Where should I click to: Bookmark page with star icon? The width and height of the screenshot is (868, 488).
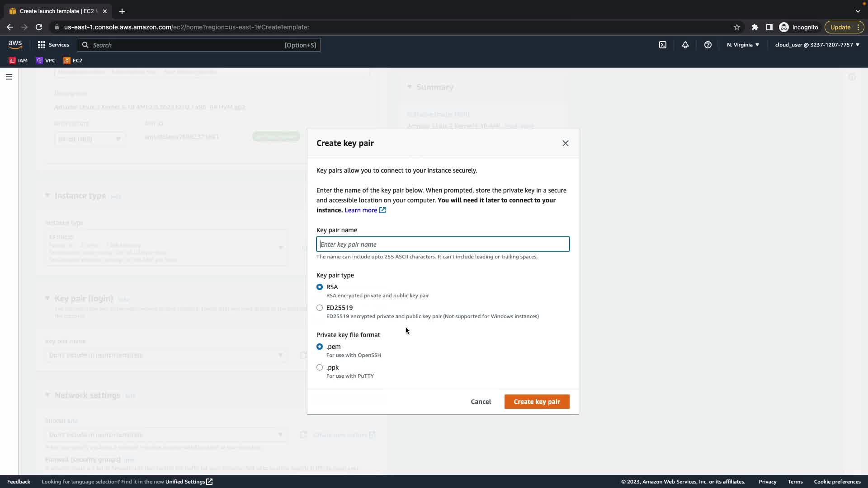[737, 27]
